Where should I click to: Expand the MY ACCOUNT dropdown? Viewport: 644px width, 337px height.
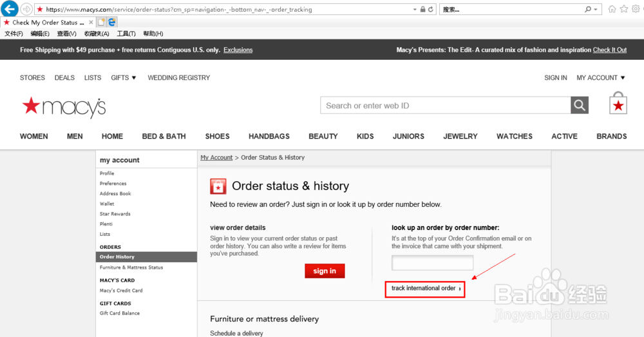pos(600,78)
